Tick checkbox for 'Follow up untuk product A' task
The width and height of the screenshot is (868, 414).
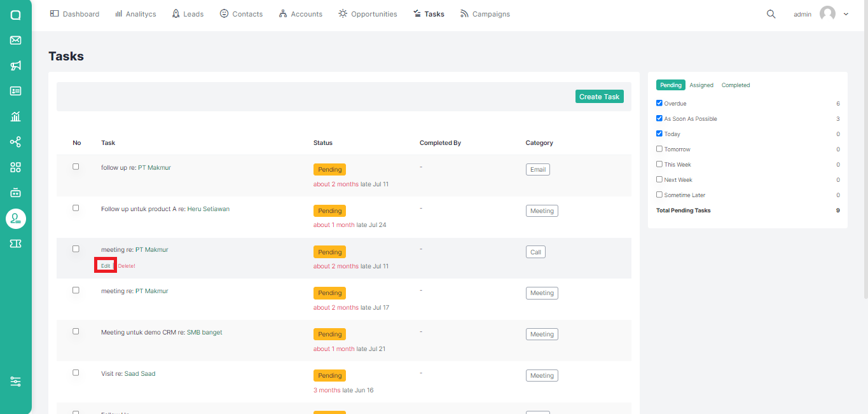tap(76, 208)
